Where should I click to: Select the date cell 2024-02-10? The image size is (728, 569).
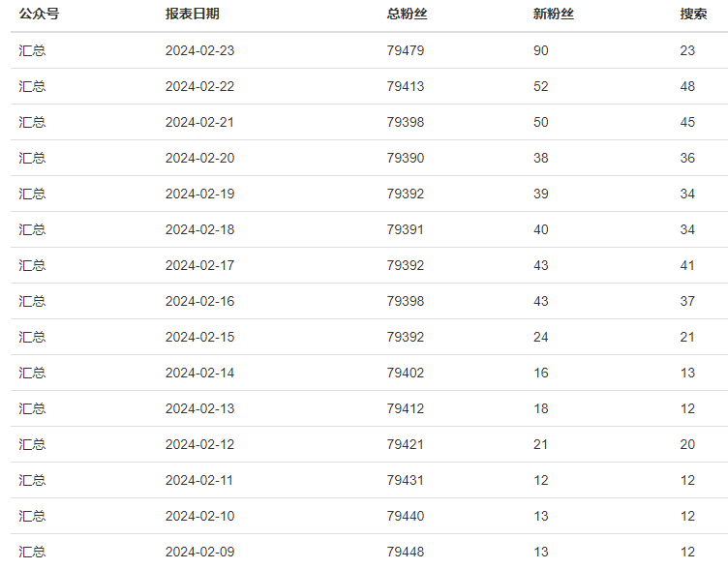tap(199, 516)
